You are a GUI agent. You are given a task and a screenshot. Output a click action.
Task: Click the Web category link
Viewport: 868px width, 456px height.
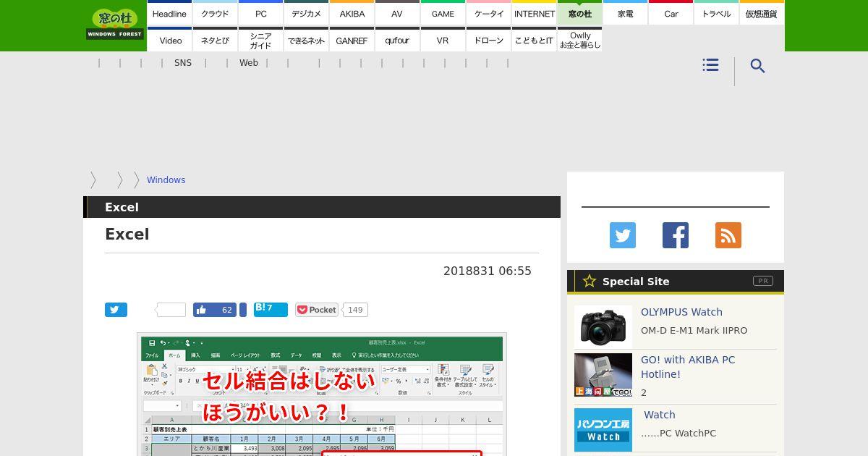click(249, 63)
